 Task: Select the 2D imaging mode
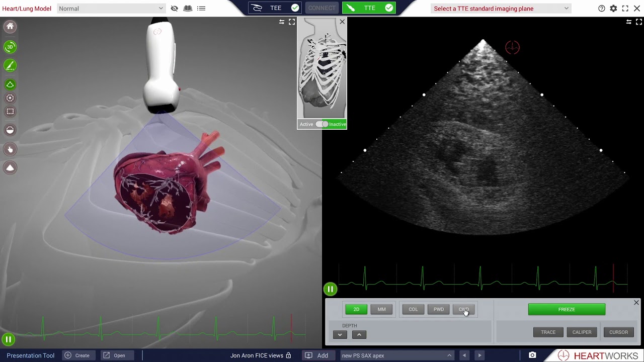coord(356,309)
